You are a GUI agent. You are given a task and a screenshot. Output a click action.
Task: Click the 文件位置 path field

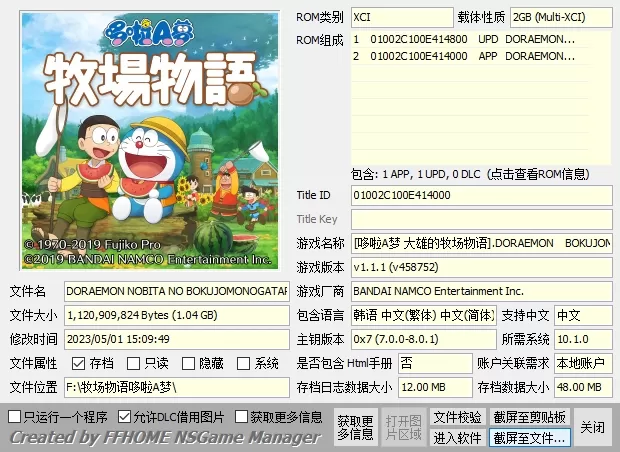click(176, 387)
